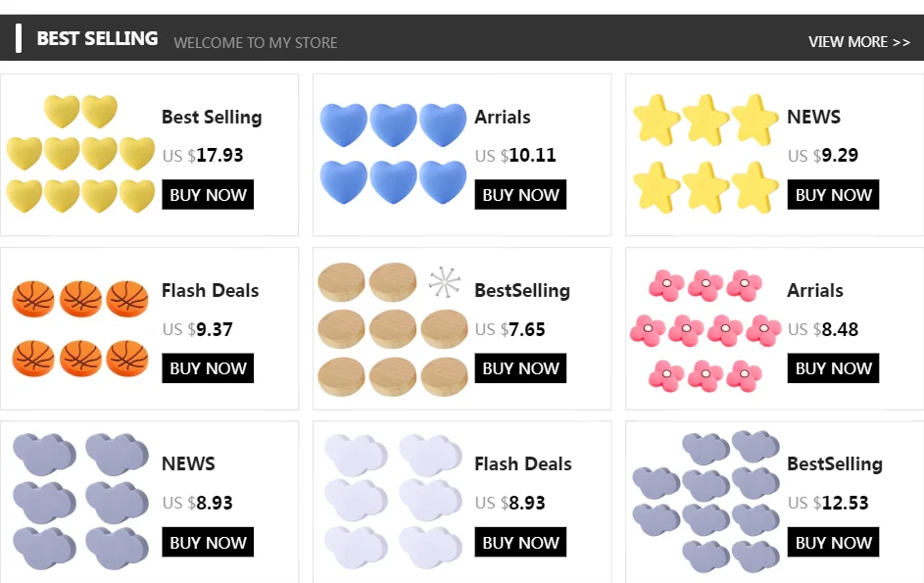Viewport: 924px width, 583px height.
Task: Open the gray cloud knobs priced $12.53
Action: pyautogui.click(x=705, y=502)
